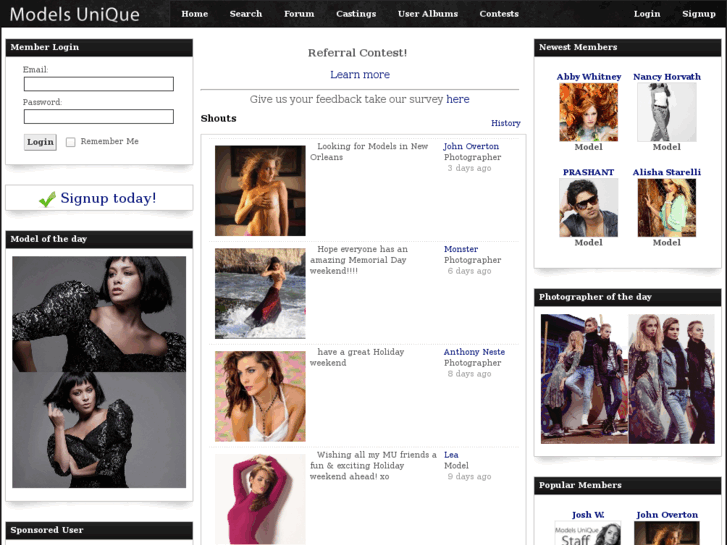Open Monster's profile link

click(x=461, y=249)
